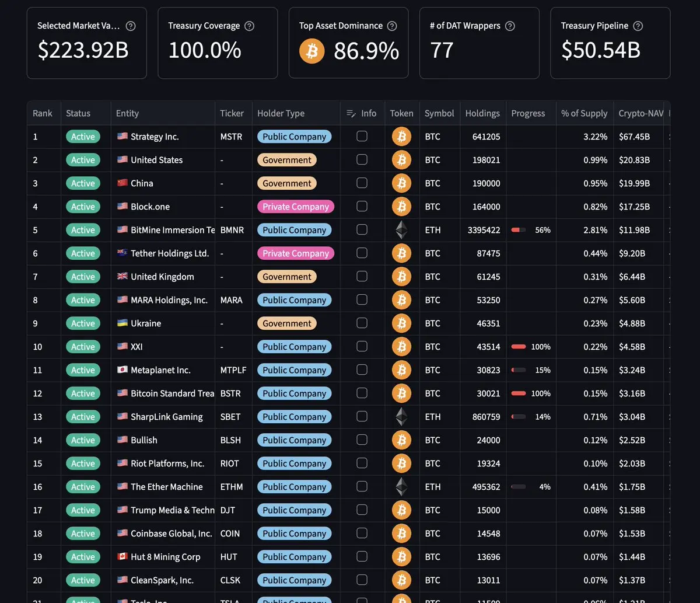Click the help icon next to Treasury Coverage

pos(250,26)
